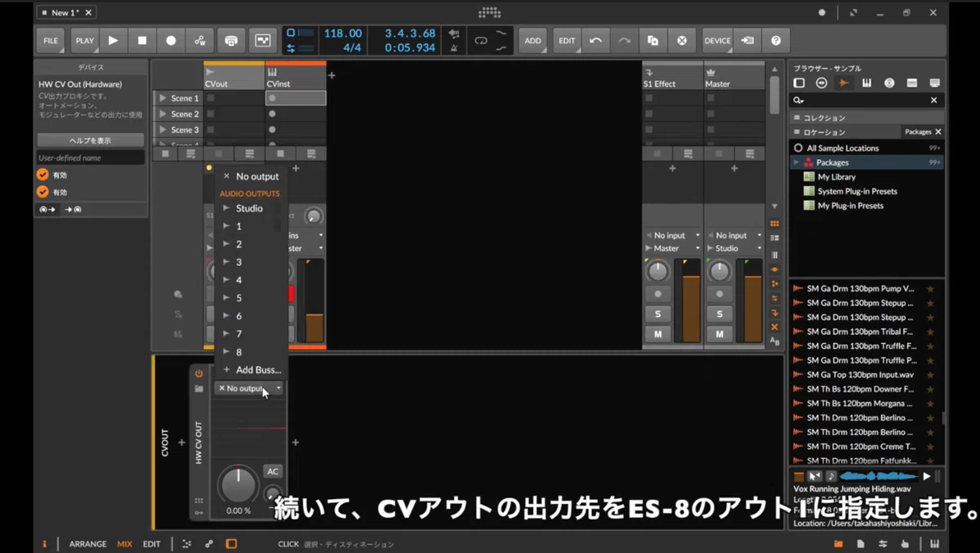Open the S1 Effect No input dropdown
This screenshot has width=980, height=553.
672,235
